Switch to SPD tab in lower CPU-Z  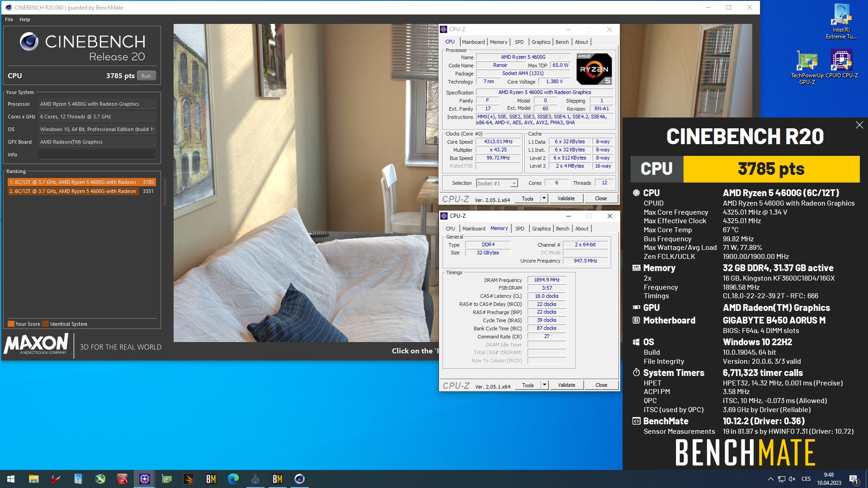point(520,229)
